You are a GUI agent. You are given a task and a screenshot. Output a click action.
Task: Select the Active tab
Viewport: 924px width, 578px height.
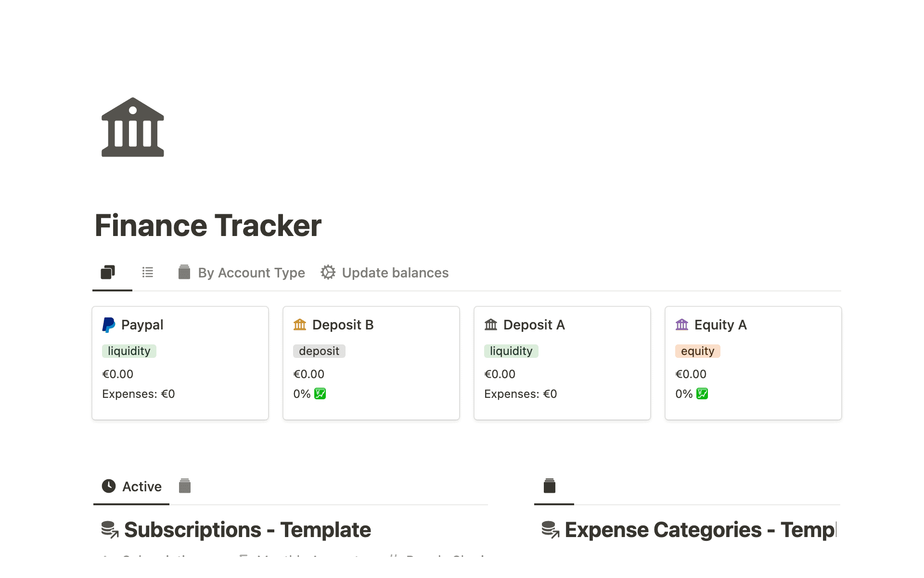[141, 486]
